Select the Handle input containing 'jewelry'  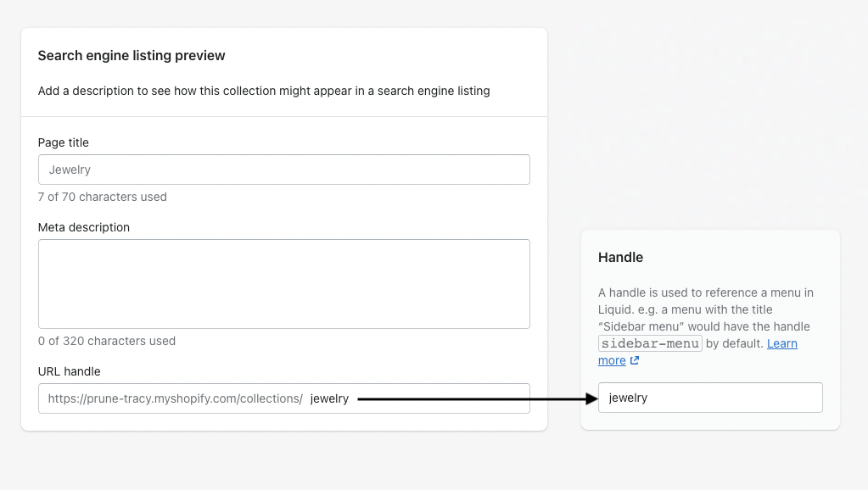point(709,398)
